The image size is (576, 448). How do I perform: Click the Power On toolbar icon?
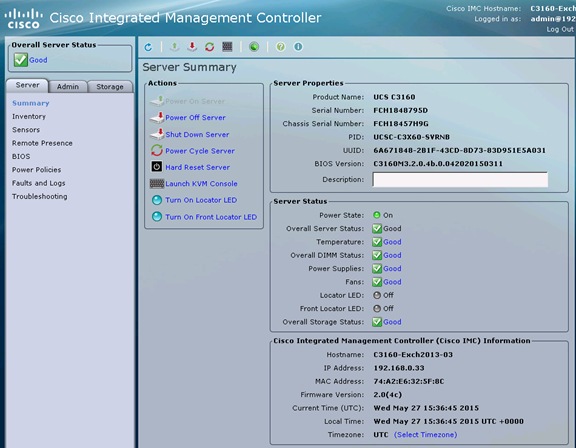[174, 47]
